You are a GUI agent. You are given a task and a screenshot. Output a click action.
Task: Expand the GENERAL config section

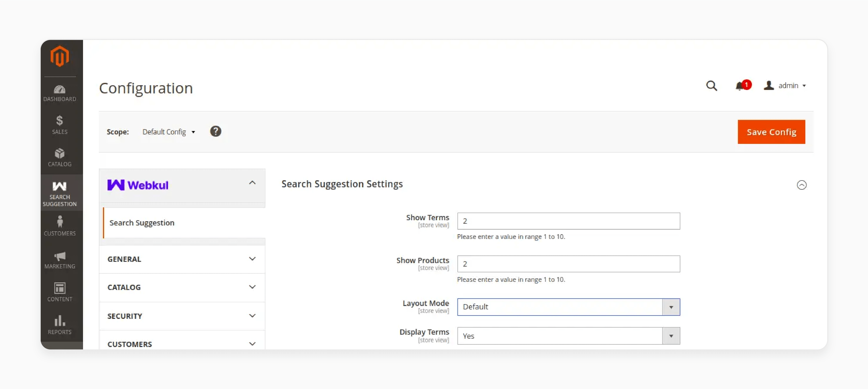(182, 259)
